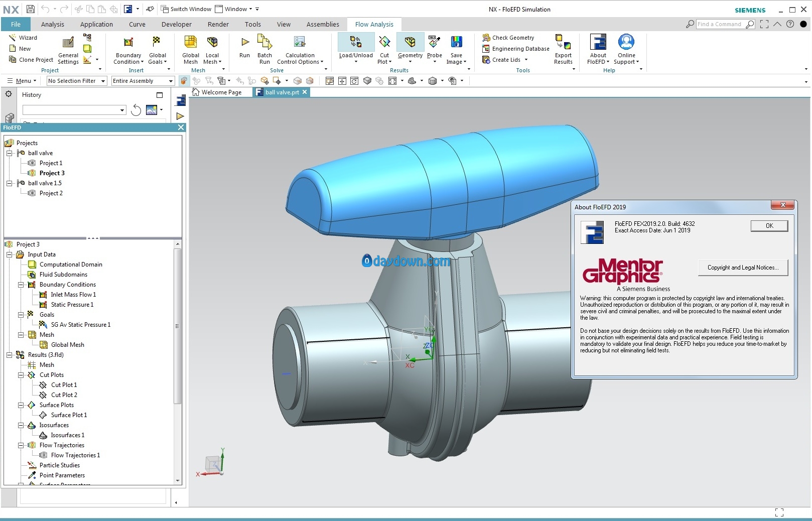Switch to the Analysis ribbon tab
This screenshot has width=812, height=521.
[53, 24]
